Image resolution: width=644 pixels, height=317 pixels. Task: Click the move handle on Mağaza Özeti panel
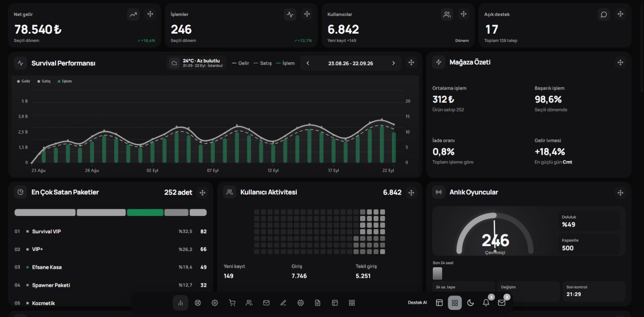coord(620,62)
